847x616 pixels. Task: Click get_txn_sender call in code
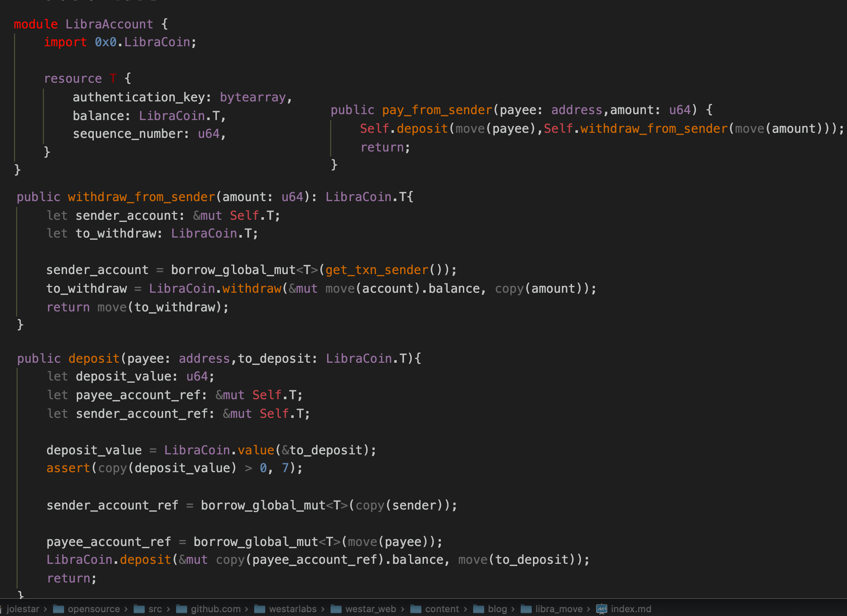point(377,270)
